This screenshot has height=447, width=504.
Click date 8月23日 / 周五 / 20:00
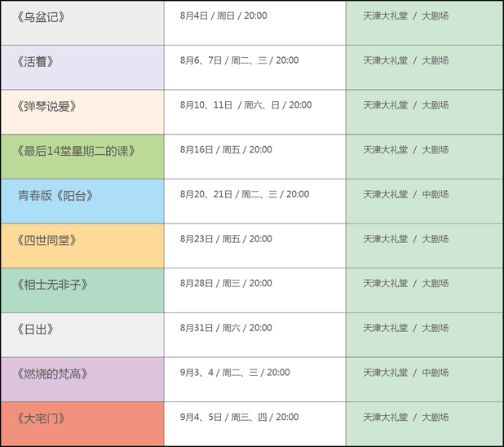pyautogui.click(x=226, y=239)
